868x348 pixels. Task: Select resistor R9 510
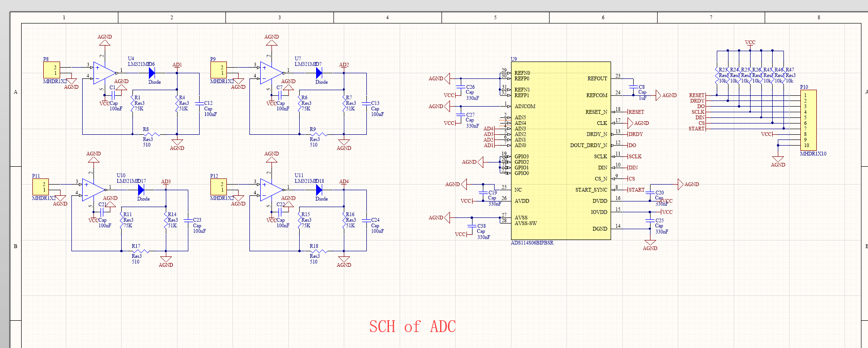pyautogui.click(x=318, y=134)
